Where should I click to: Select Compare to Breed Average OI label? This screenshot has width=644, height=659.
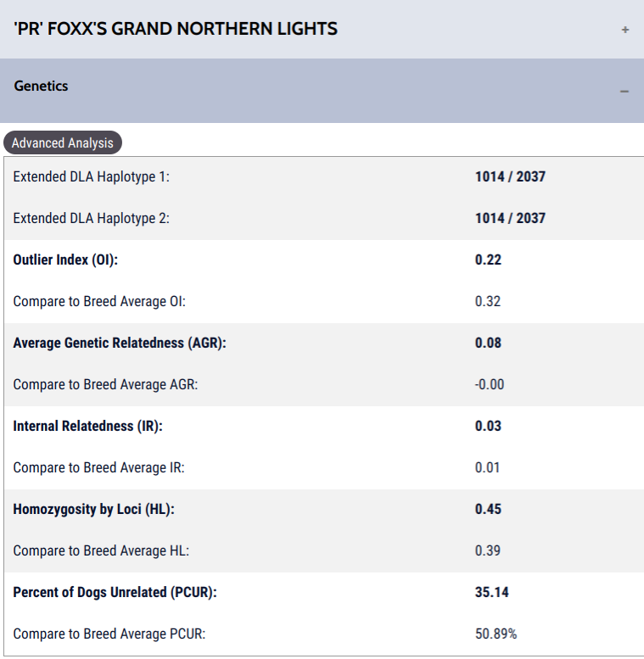(x=99, y=301)
